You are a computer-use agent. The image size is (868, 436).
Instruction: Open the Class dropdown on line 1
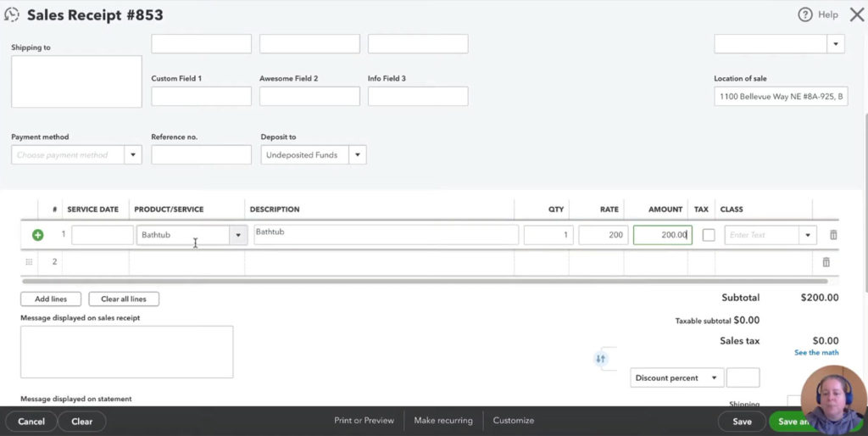point(808,235)
